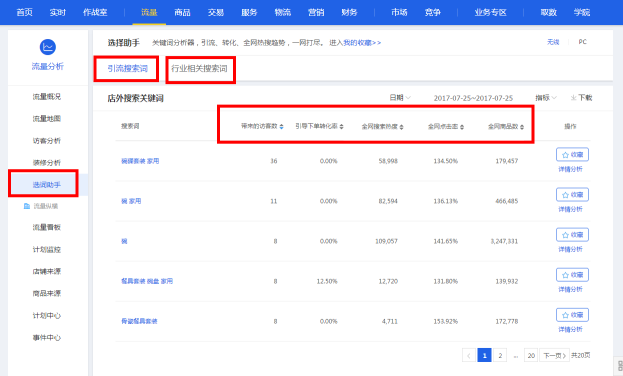Open 交易 in top navigation

(x=216, y=12)
